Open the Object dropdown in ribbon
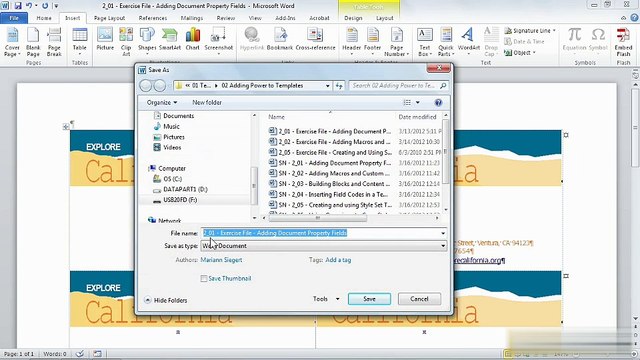The width and height of the screenshot is (640, 360). 534,53
